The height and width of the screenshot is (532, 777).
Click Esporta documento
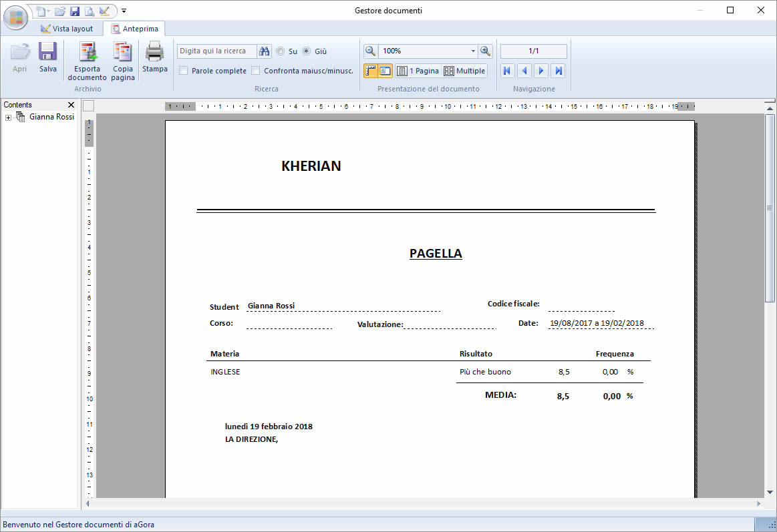click(88, 61)
